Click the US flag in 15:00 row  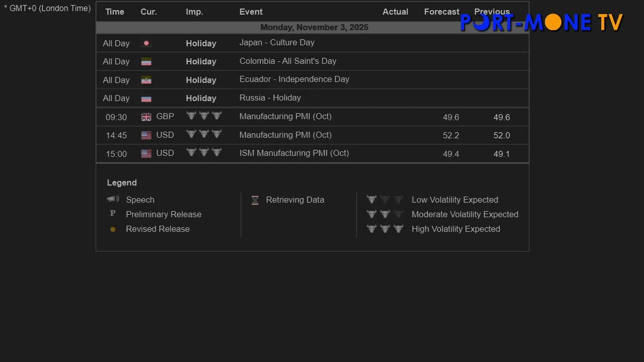pos(146,154)
